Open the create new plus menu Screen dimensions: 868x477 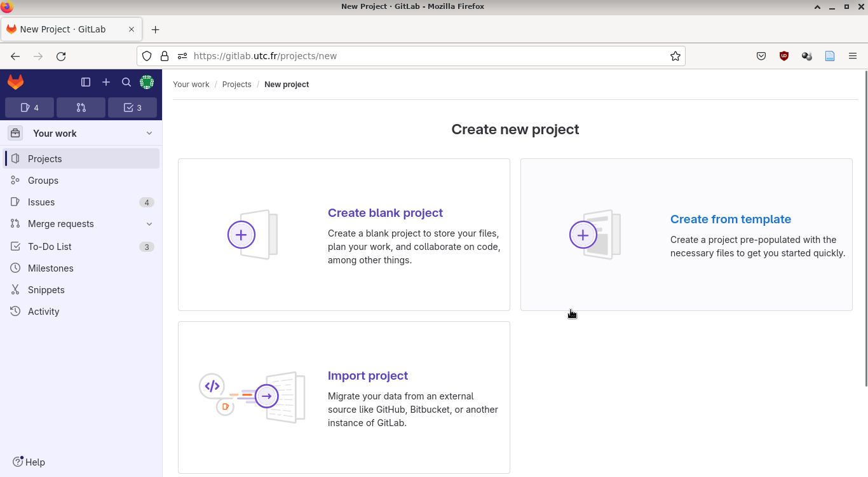coord(106,82)
